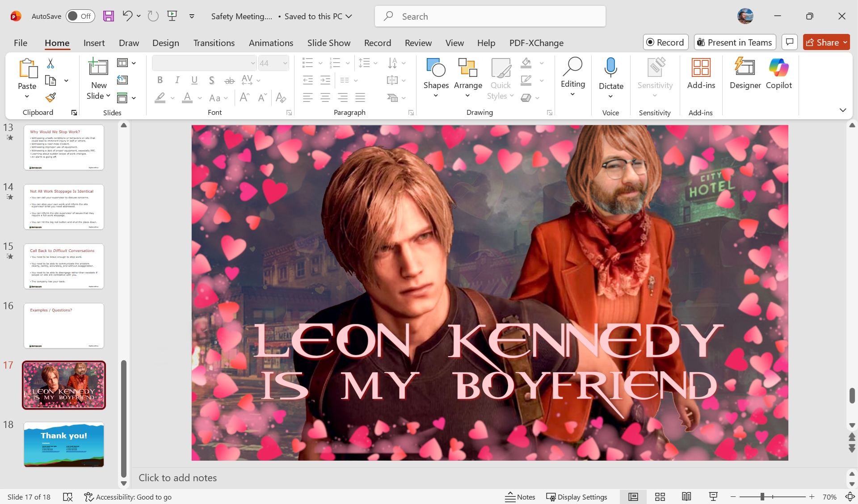Viewport: 858px width, 504px height.
Task: Toggle AutoSave switch on
Action: 80,16
